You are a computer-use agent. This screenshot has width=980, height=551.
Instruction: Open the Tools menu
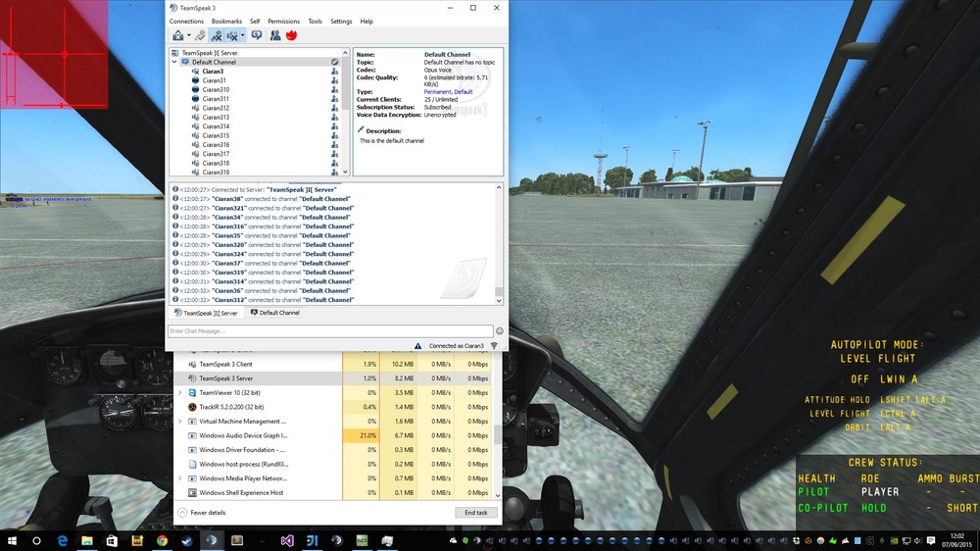click(315, 22)
